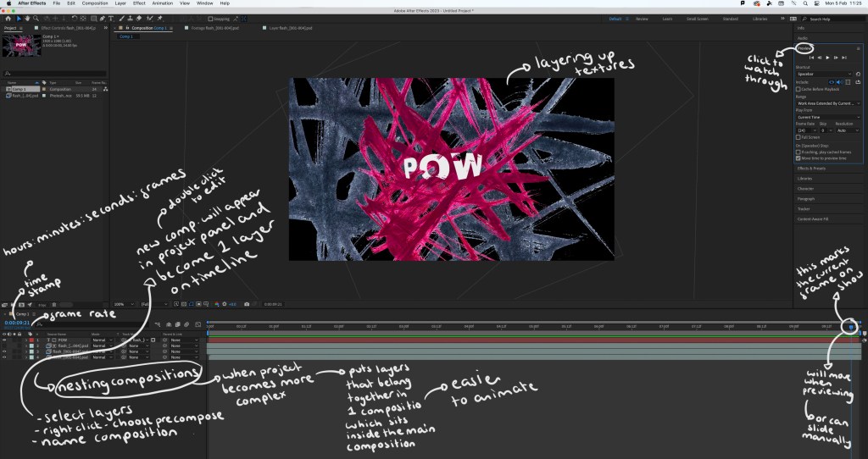The image size is (868, 459).
Task: Hide the POW layer using its eye toggle
Action: (x=5, y=340)
